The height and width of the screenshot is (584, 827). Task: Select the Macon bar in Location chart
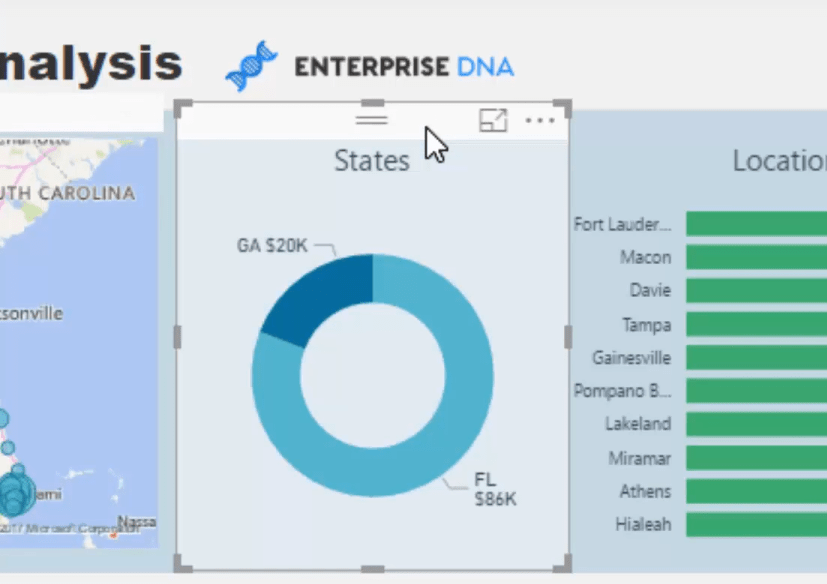point(755,258)
